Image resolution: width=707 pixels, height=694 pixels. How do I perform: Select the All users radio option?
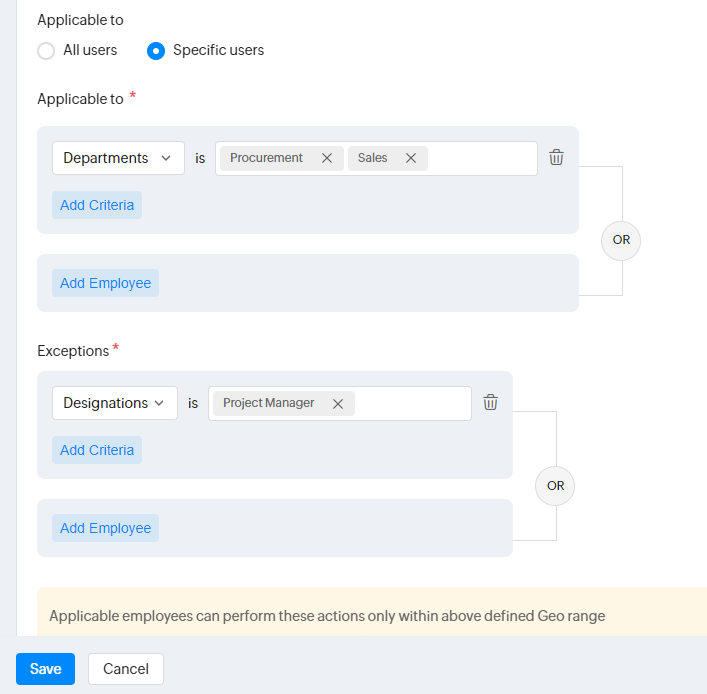(46, 50)
